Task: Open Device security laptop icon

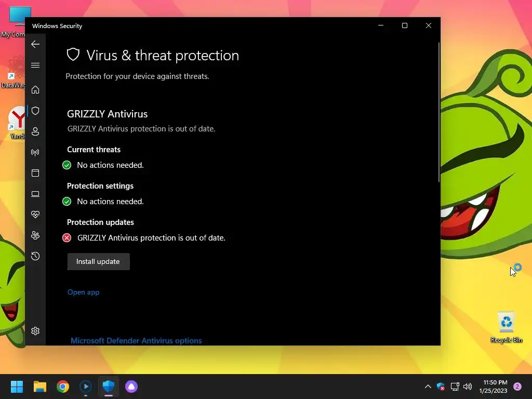Action: point(35,194)
